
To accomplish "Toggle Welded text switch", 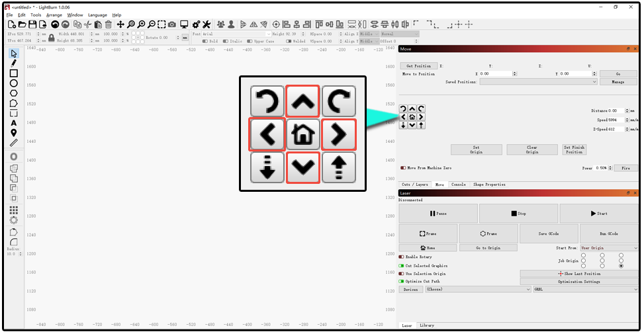I will 289,41.
